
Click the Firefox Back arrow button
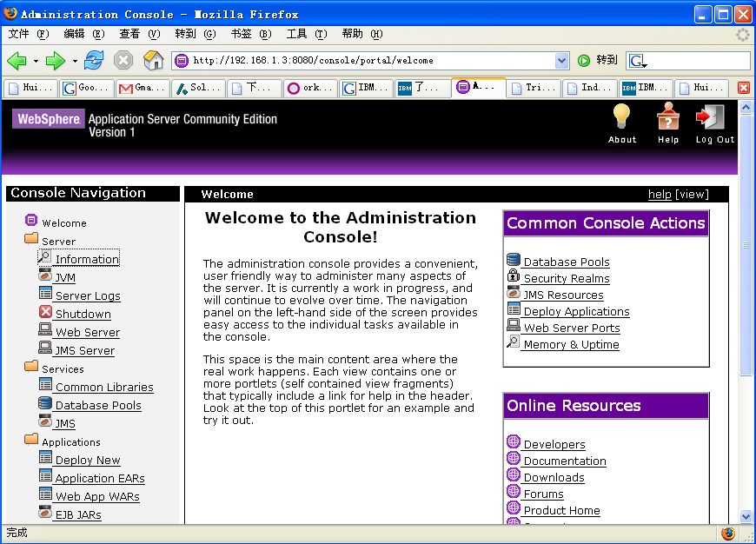(17, 60)
